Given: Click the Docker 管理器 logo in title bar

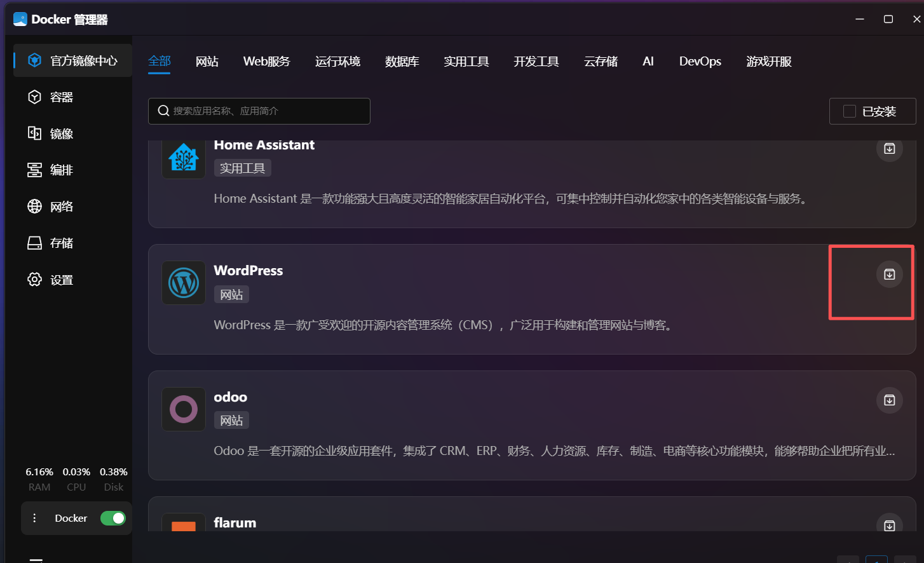Looking at the screenshot, I should [x=20, y=19].
